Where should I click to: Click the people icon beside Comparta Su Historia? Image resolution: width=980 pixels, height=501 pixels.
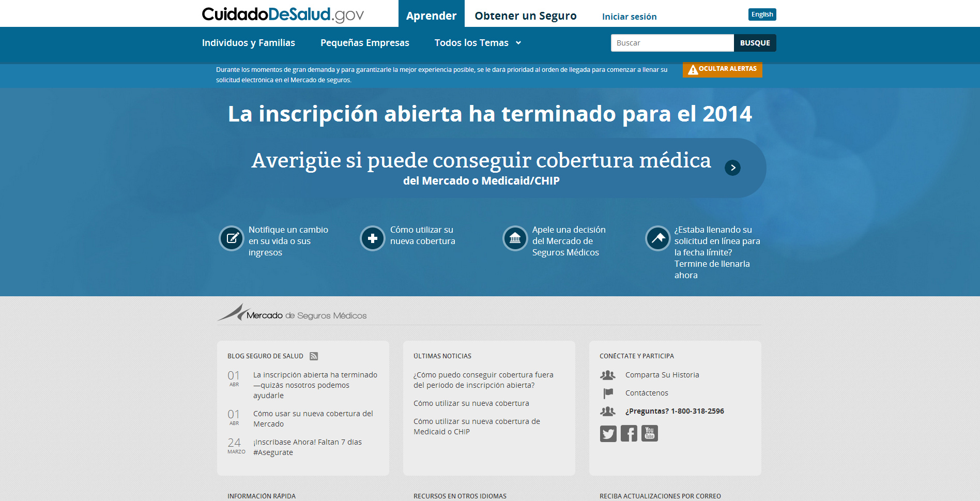point(608,375)
